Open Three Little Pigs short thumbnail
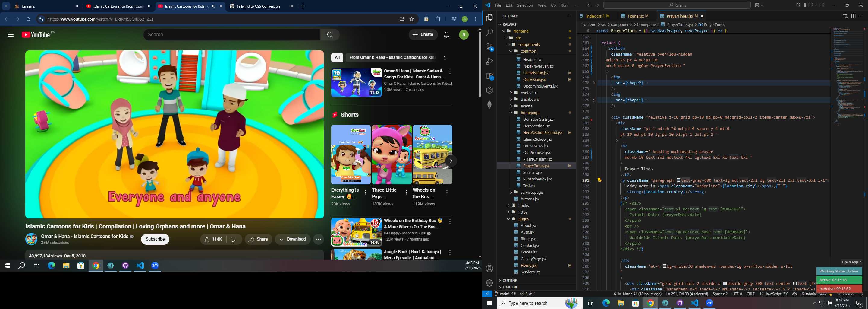 point(392,154)
